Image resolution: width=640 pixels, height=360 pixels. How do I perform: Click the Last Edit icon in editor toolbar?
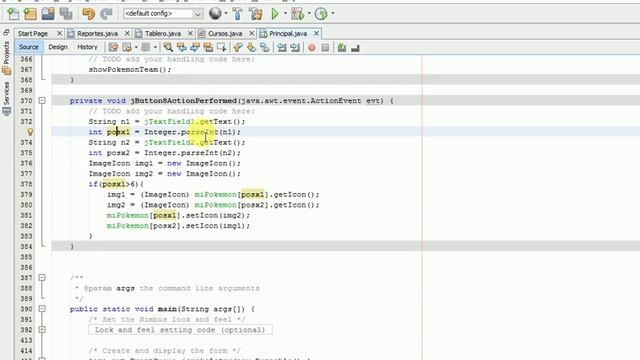[x=113, y=48]
